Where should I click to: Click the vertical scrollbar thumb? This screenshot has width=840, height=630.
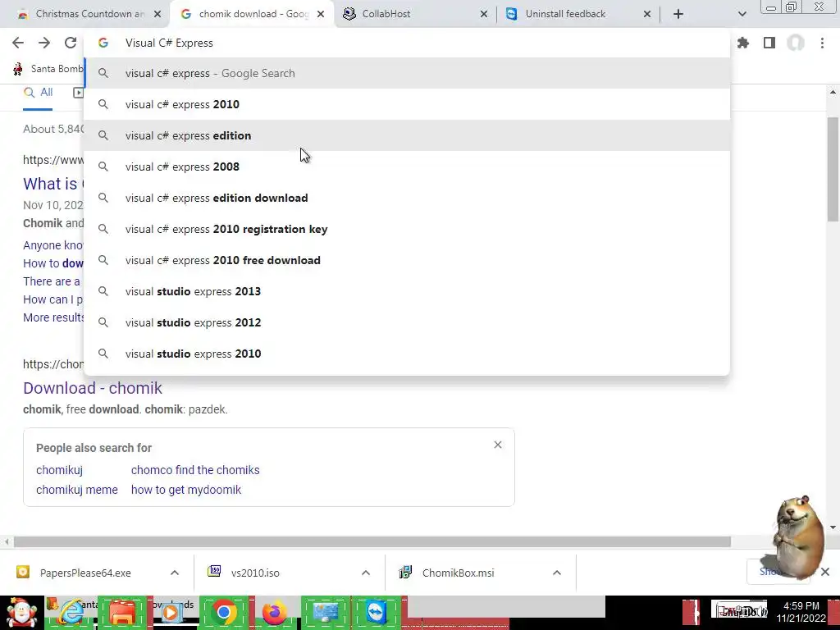(x=833, y=169)
